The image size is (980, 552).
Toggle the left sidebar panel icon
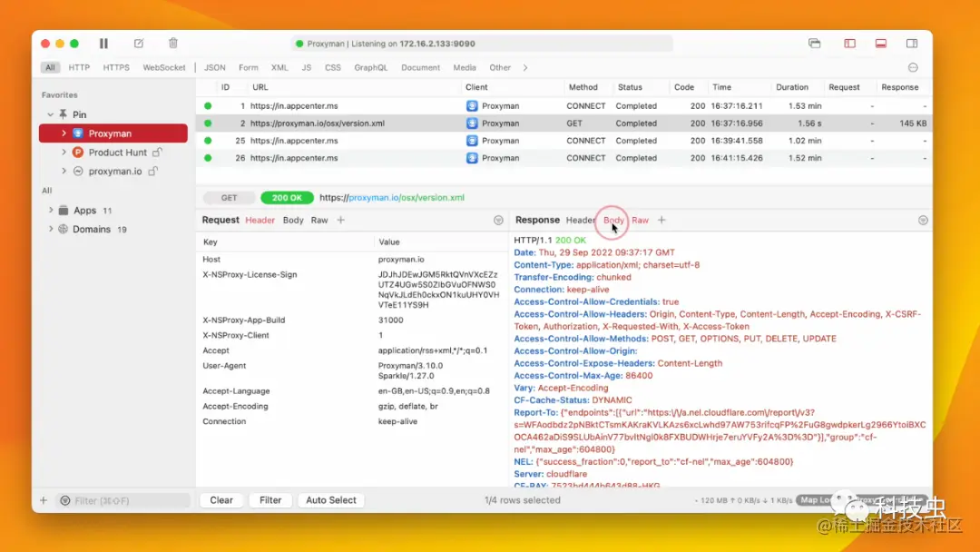849,44
